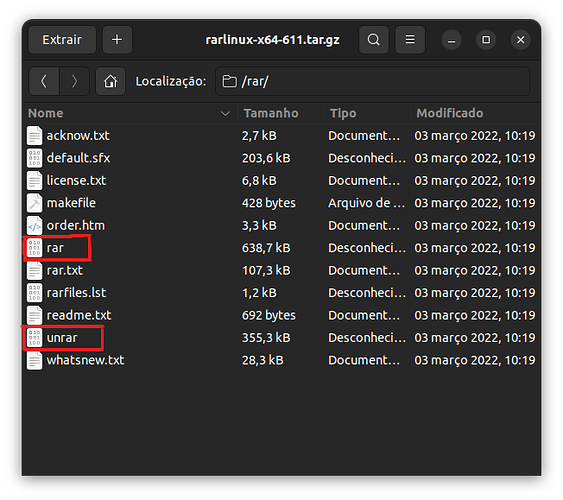Select the rarfiles.lst file icon

click(34, 293)
